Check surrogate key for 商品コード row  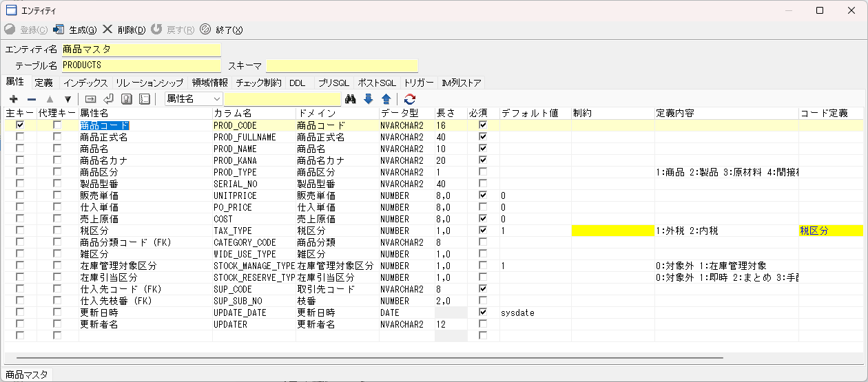pos(57,125)
